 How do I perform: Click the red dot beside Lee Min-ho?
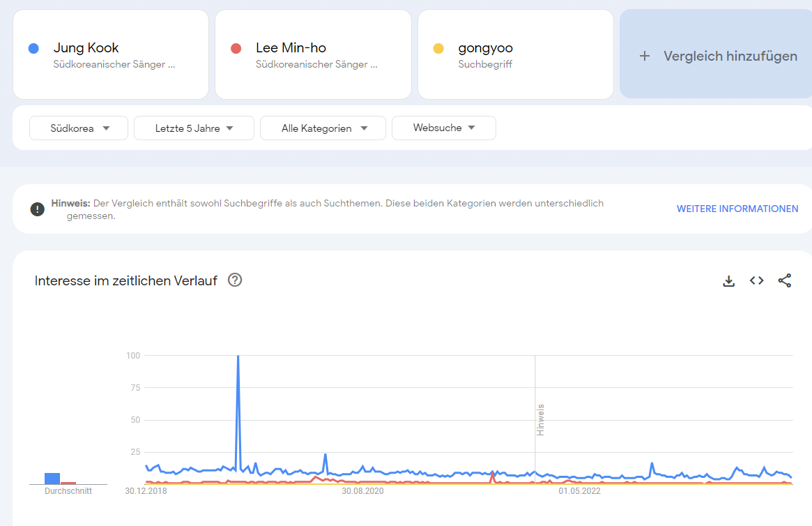[x=236, y=48]
